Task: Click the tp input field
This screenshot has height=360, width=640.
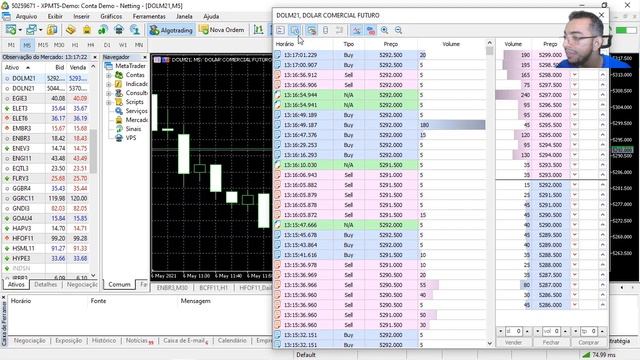Action: pos(589,331)
